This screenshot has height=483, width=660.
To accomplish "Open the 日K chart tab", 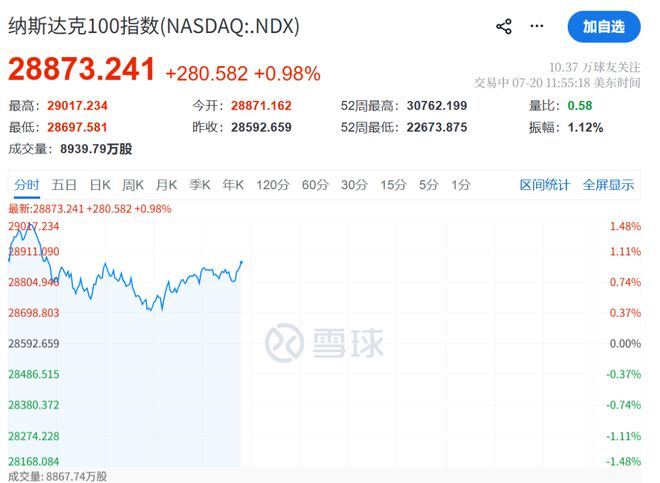I will click(x=100, y=185).
